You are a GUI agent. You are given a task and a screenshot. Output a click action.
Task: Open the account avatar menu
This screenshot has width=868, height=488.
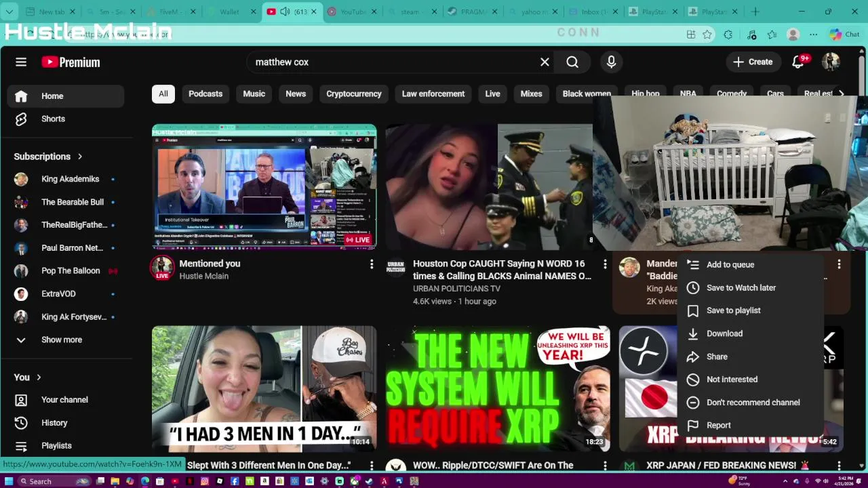(x=831, y=62)
